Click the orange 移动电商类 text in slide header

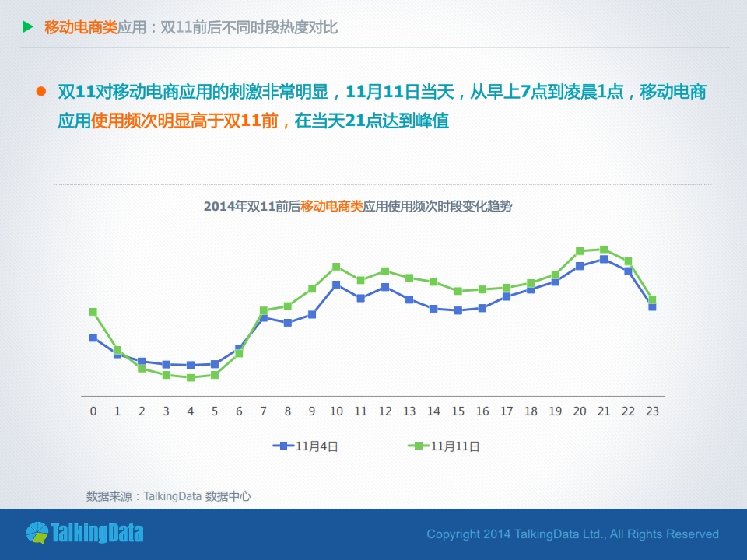tap(81, 28)
